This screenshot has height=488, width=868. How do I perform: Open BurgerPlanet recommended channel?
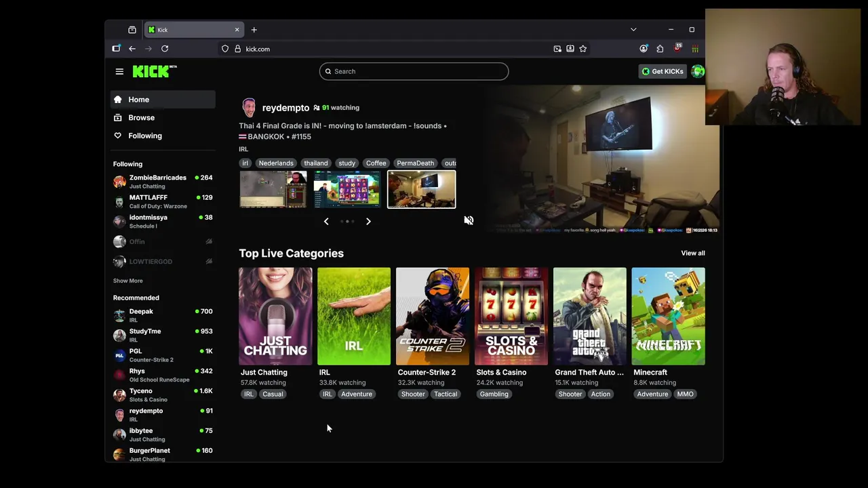pos(163,454)
